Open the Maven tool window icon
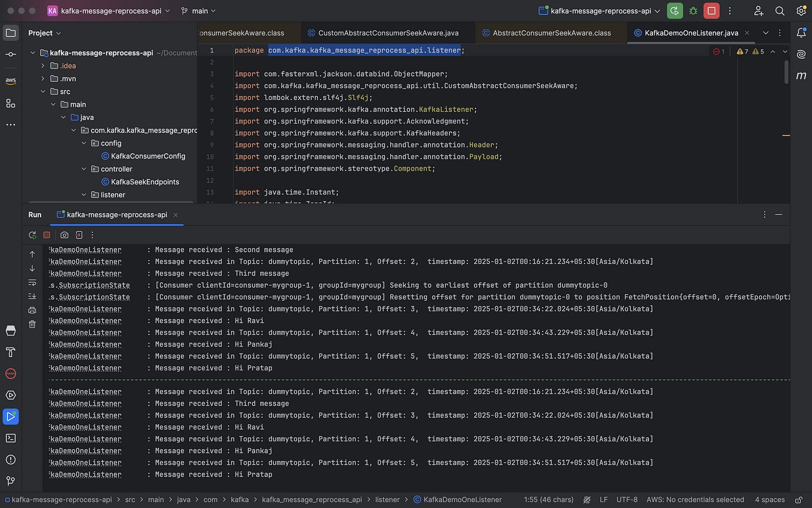The width and height of the screenshot is (812, 508). [x=801, y=75]
